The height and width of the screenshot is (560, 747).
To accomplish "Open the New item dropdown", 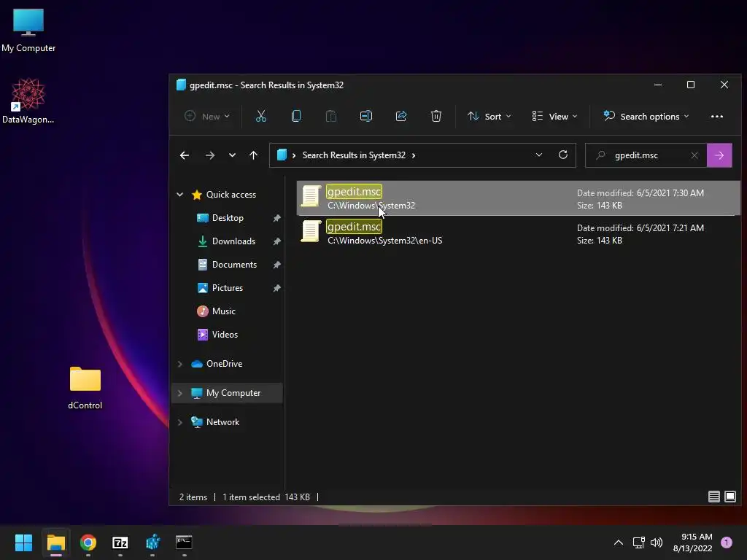I will pos(207,116).
